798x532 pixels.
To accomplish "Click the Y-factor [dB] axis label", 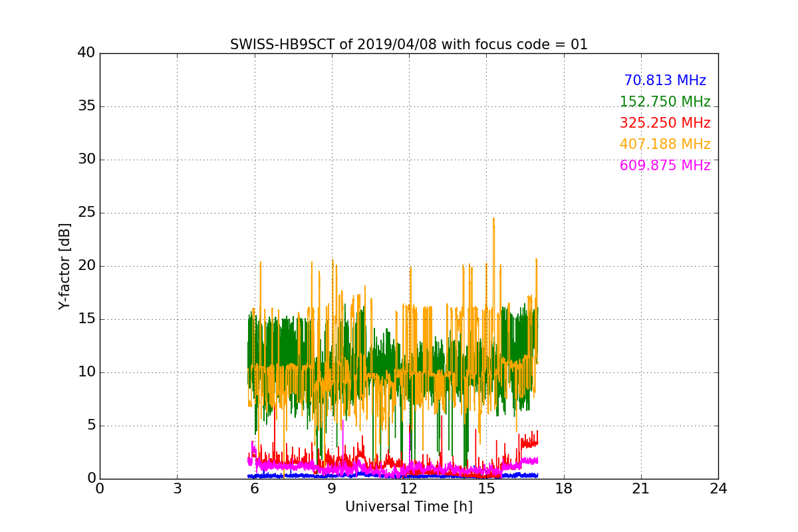I will (65, 266).
